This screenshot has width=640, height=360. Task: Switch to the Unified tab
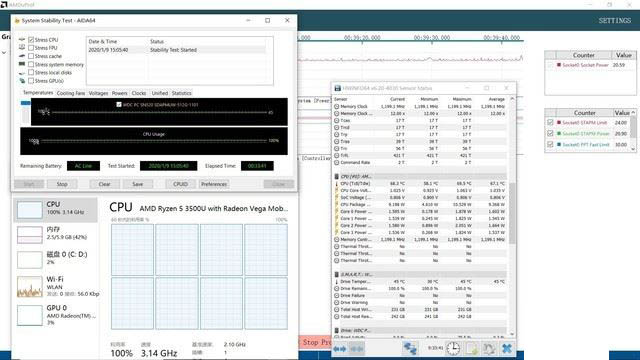tap(160, 93)
